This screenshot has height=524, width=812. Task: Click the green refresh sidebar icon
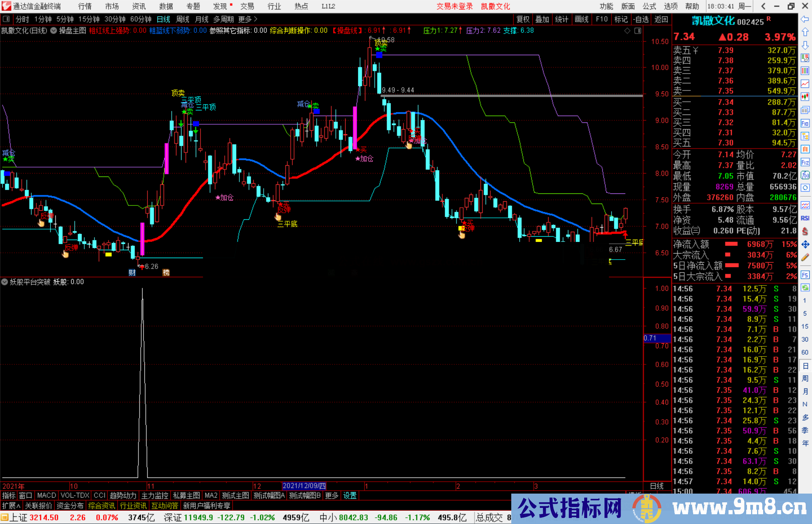(805, 288)
